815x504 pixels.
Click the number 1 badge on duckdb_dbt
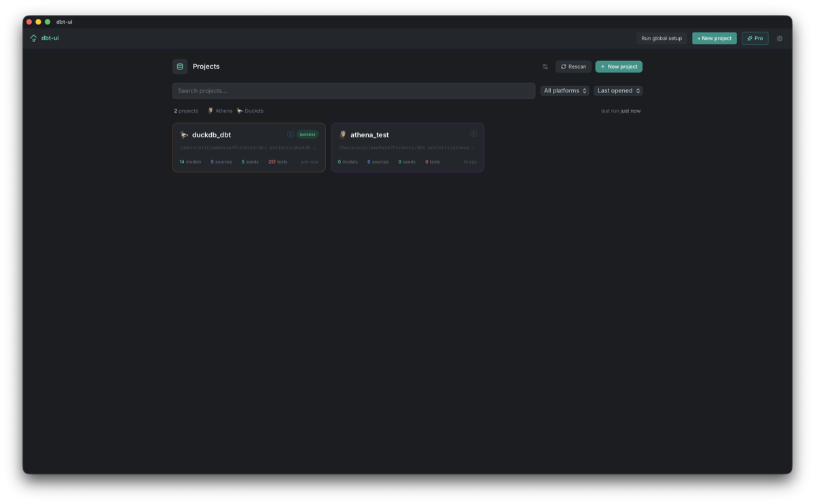(291, 134)
